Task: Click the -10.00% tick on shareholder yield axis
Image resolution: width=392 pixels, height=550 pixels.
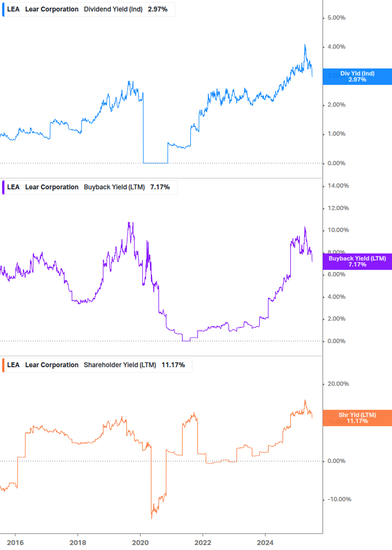Action: [339, 499]
